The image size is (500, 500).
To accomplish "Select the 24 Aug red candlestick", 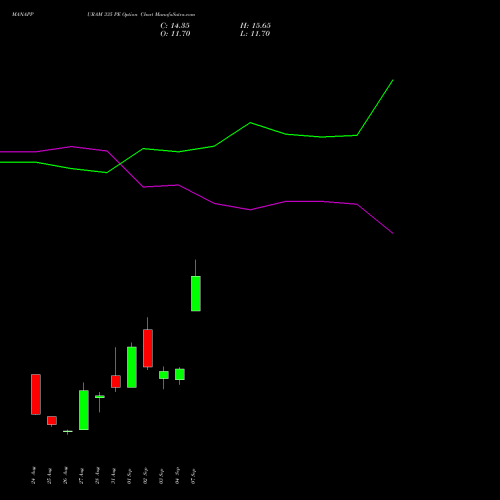I will (36, 394).
